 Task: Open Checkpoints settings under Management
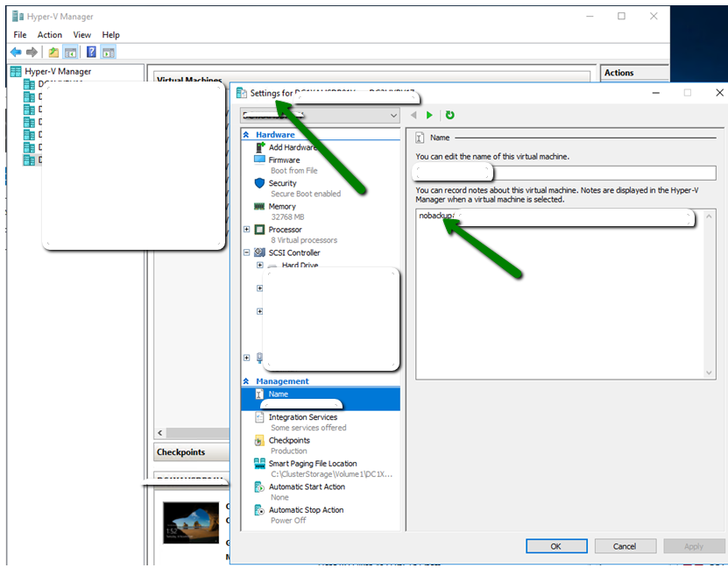click(x=292, y=439)
